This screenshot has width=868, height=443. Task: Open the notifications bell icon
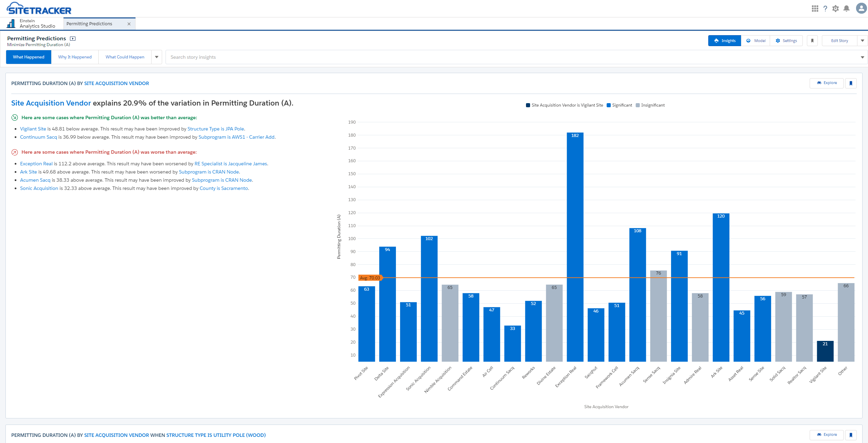coord(846,9)
